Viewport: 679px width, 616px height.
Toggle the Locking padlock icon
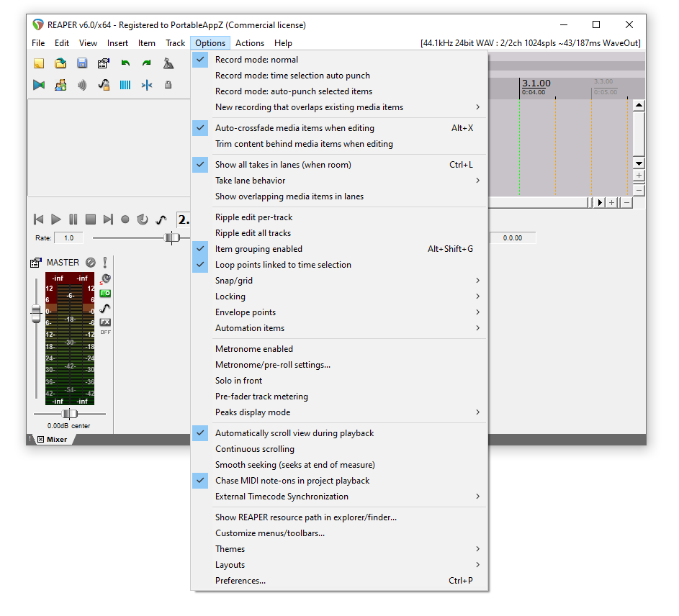168,85
